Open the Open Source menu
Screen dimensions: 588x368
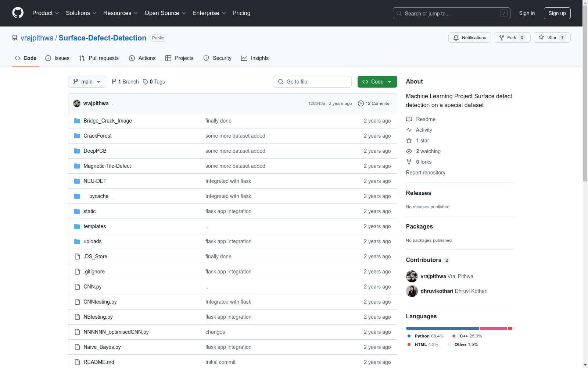(x=165, y=13)
